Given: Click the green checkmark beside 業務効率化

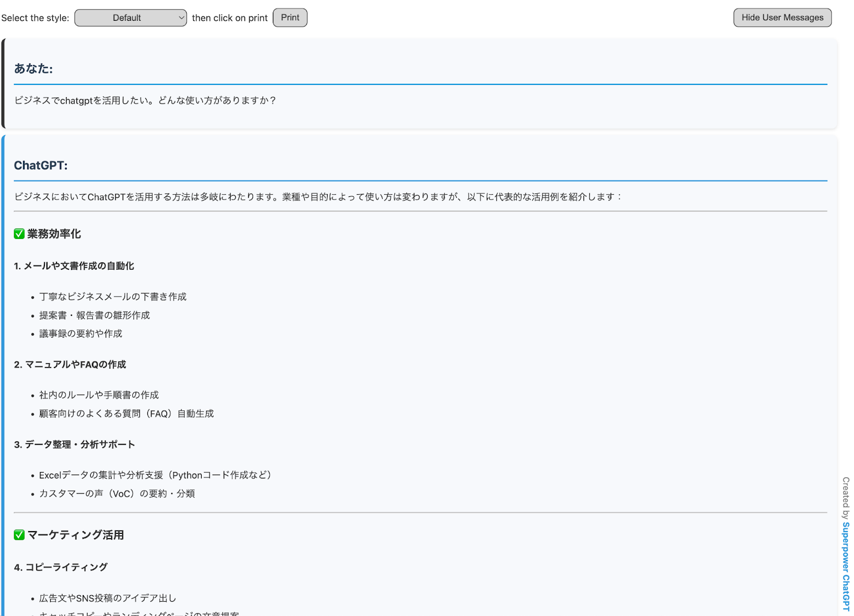Looking at the screenshot, I should pos(19,234).
